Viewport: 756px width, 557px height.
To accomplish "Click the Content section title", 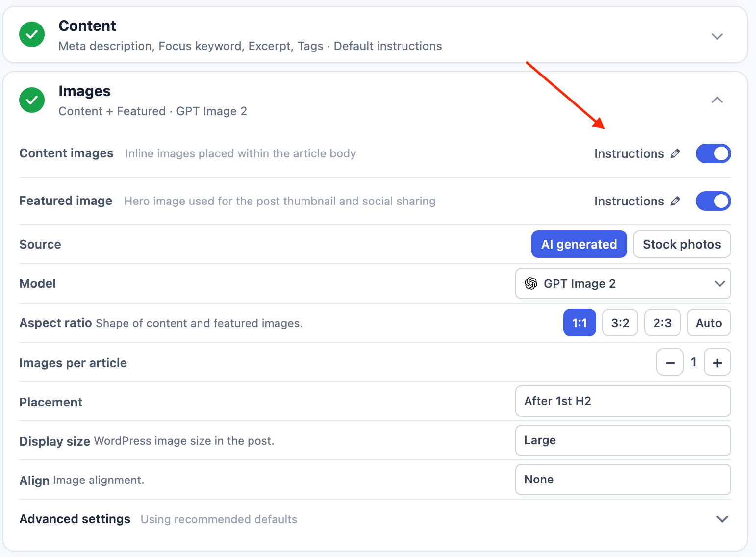I will (x=87, y=25).
